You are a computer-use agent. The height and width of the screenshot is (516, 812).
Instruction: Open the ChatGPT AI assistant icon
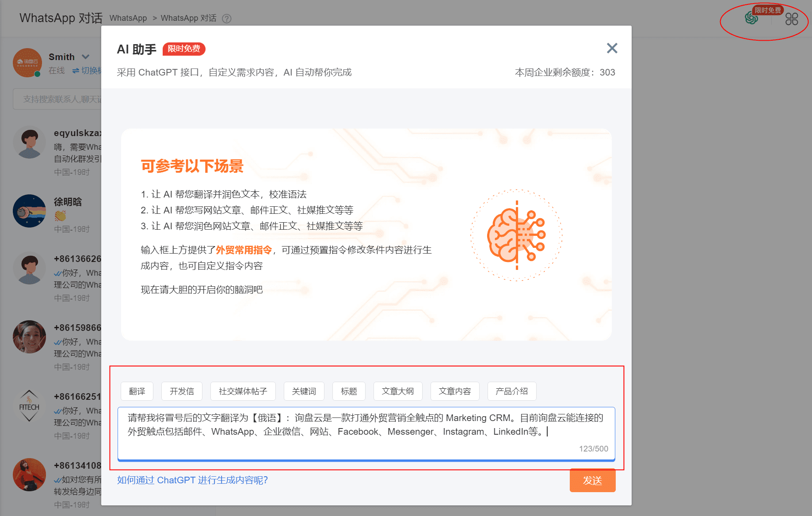[751, 18]
